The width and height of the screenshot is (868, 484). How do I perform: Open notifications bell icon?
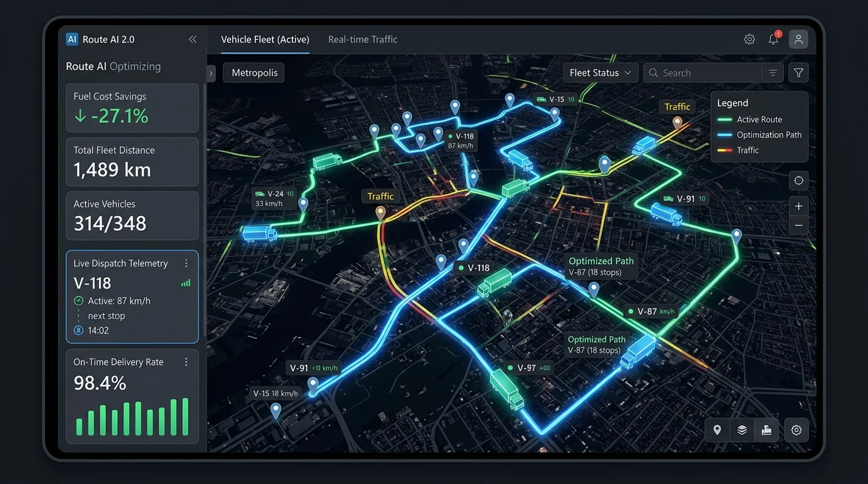point(773,39)
